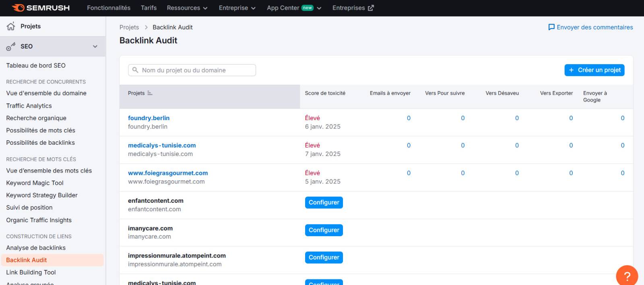The image size is (644, 285).
Task: Configure impressionmurale.atompeint.com project
Action: click(x=324, y=258)
